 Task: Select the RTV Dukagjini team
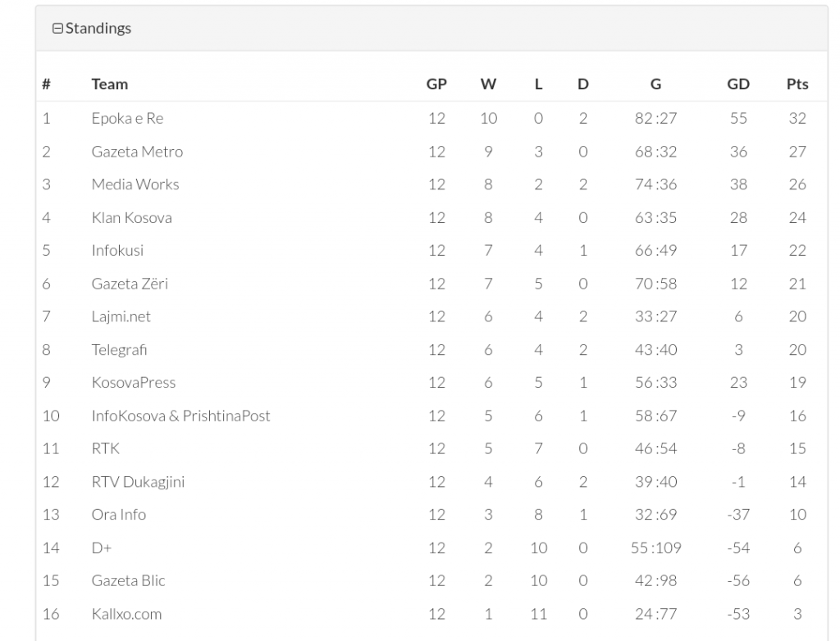point(138,481)
